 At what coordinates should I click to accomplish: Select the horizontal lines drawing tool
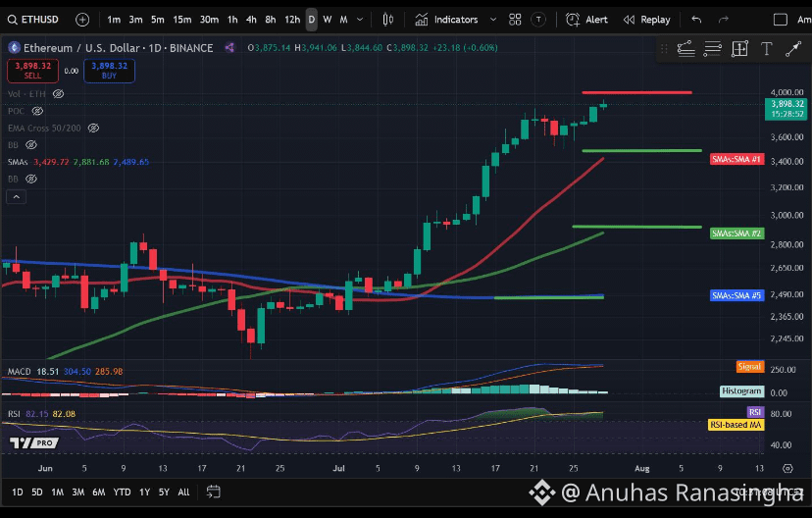[x=713, y=49]
